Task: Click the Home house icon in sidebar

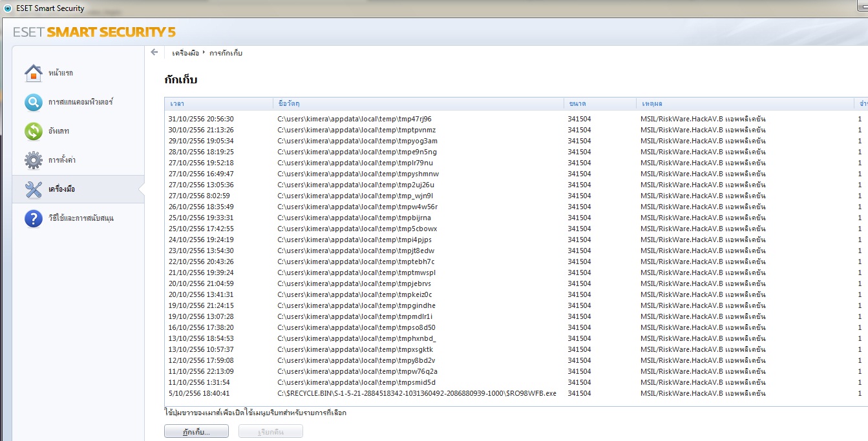Action: click(x=34, y=73)
